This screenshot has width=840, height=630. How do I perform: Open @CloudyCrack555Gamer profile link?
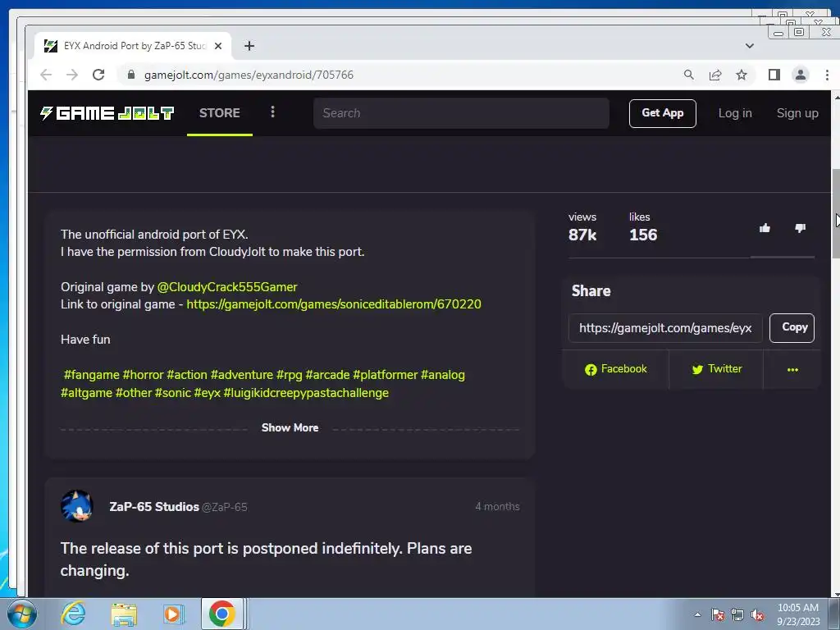click(227, 286)
